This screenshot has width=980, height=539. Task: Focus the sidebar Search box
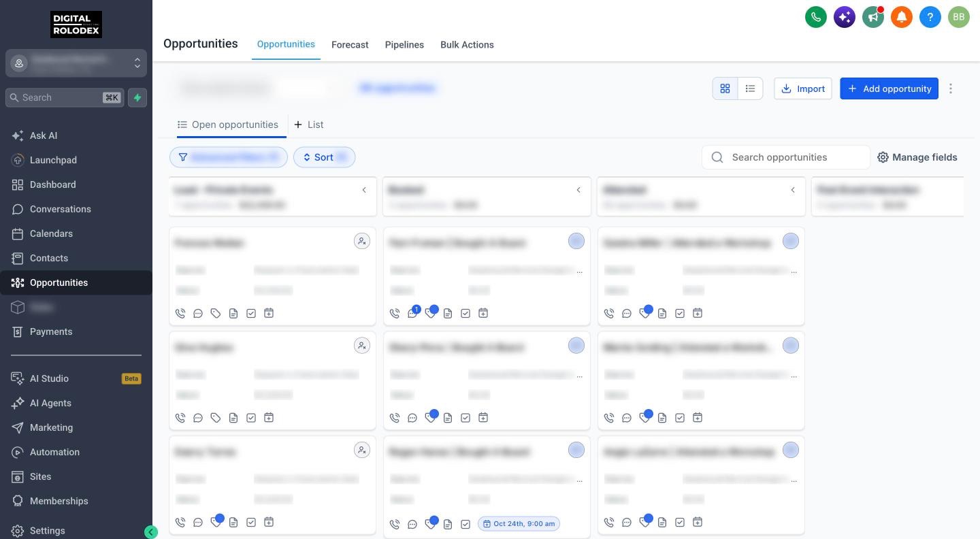pyautogui.click(x=65, y=97)
